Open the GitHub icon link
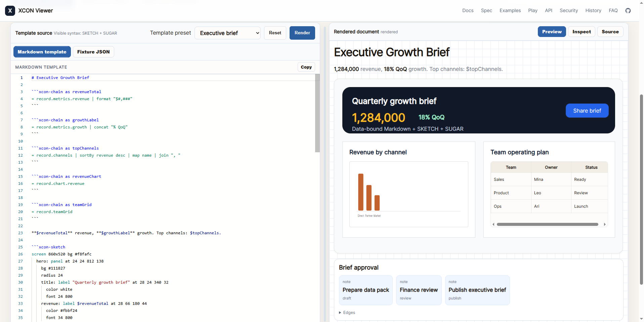644x322 pixels. pos(628,11)
